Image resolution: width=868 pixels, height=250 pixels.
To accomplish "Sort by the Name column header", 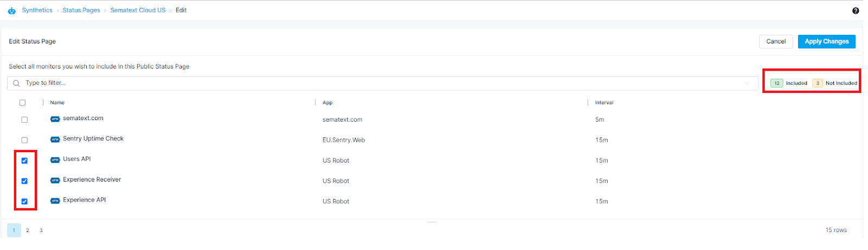I will (x=57, y=103).
